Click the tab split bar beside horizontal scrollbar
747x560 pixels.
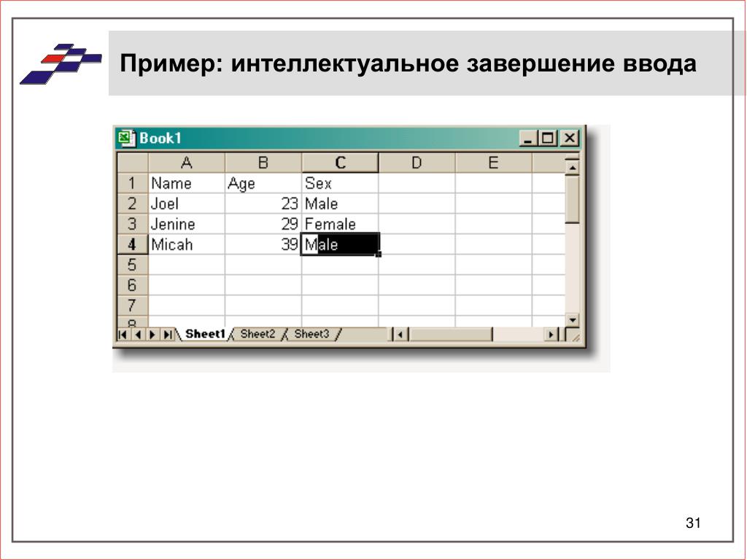click(x=391, y=335)
